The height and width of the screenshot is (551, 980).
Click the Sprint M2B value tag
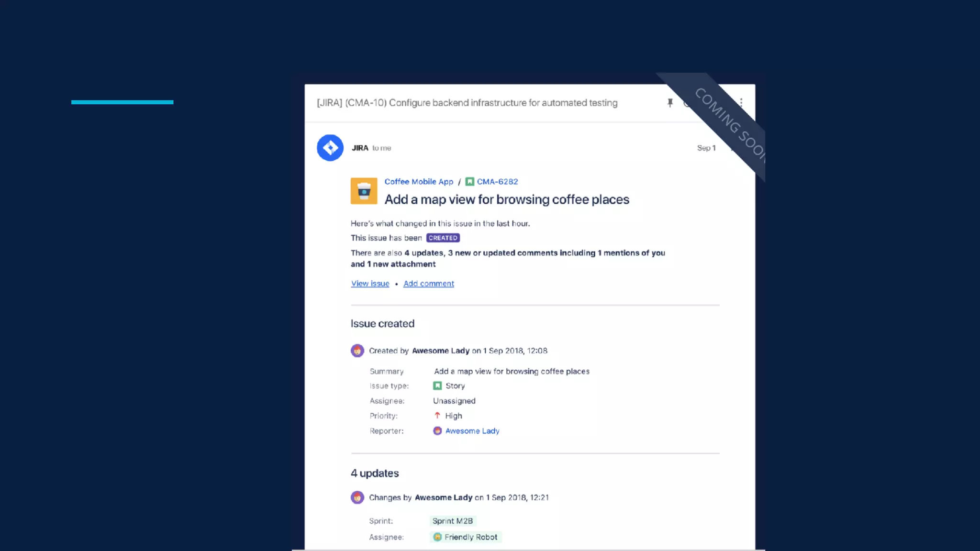(x=452, y=521)
